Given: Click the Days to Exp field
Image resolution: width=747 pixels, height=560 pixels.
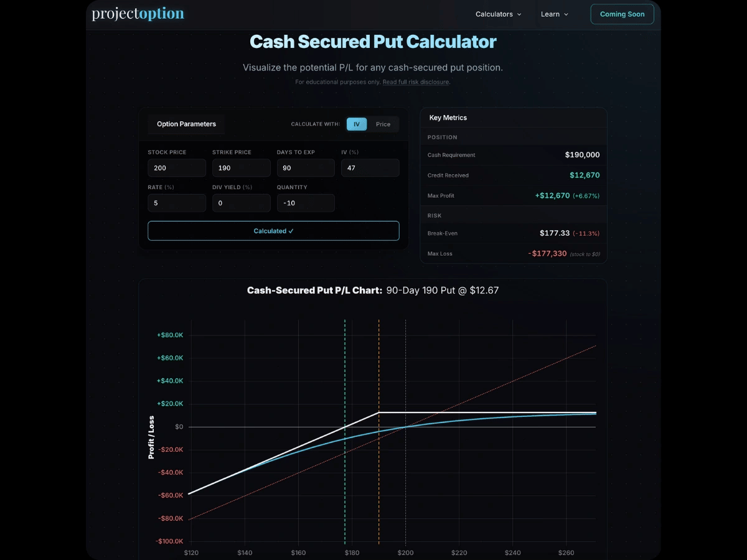Looking at the screenshot, I should 306,168.
